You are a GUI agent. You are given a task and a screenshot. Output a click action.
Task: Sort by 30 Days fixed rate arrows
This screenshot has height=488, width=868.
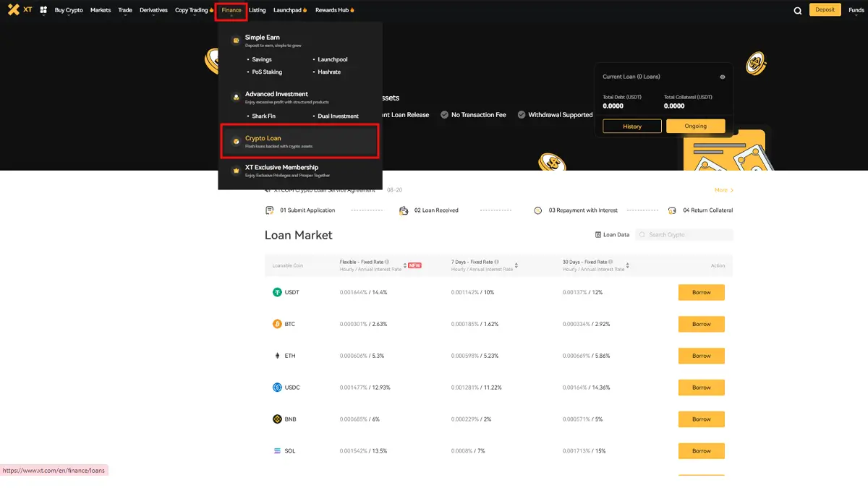[x=628, y=266]
